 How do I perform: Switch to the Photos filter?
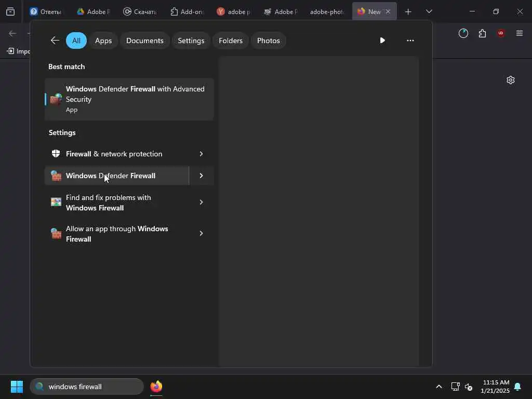[x=269, y=41]
